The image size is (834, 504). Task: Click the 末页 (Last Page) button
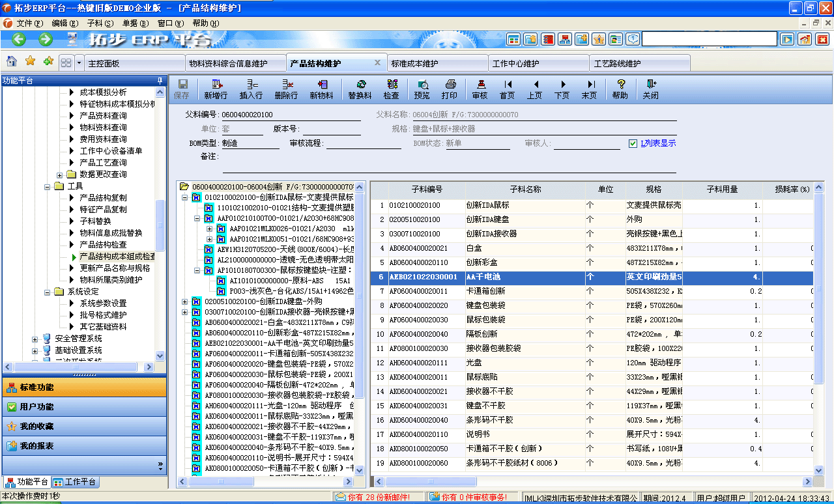point(589,89)
